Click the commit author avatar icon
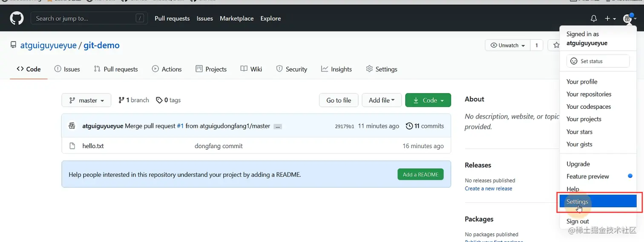Image resolution: width=644 pixels, height=242 pixels. click(x=72, y=126)
